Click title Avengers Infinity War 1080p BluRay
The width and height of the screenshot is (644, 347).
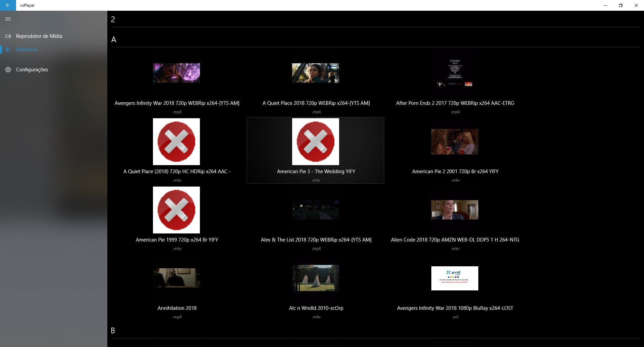pos(455,308)
